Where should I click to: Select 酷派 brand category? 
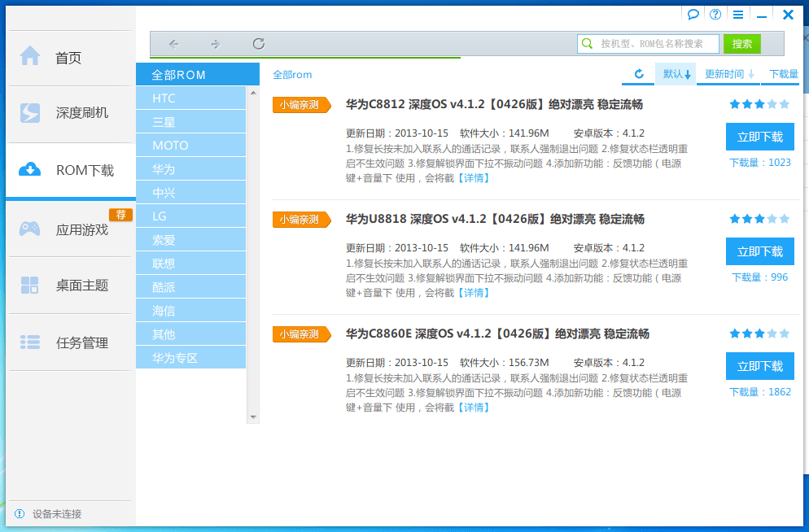coord(191,287)
